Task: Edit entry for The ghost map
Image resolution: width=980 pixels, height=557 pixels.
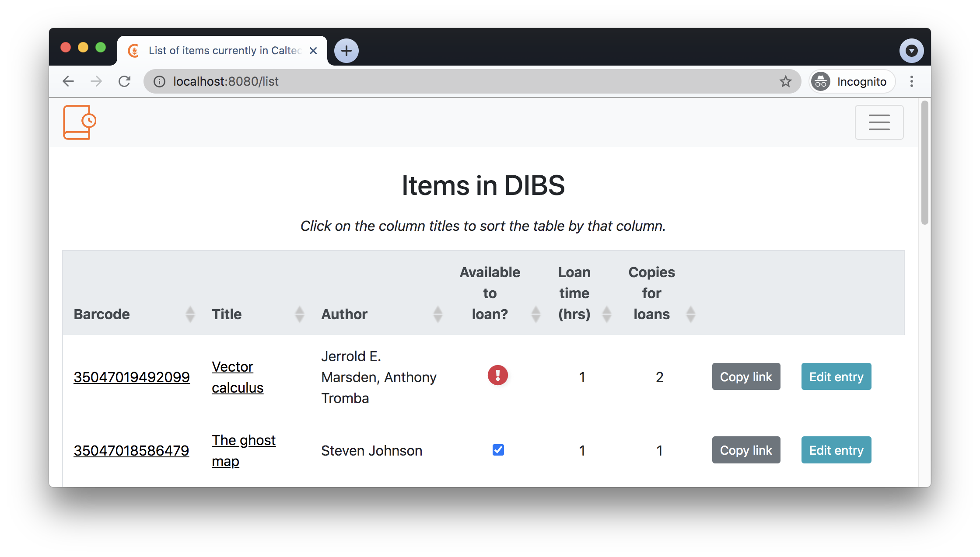Action: point(836,450)
